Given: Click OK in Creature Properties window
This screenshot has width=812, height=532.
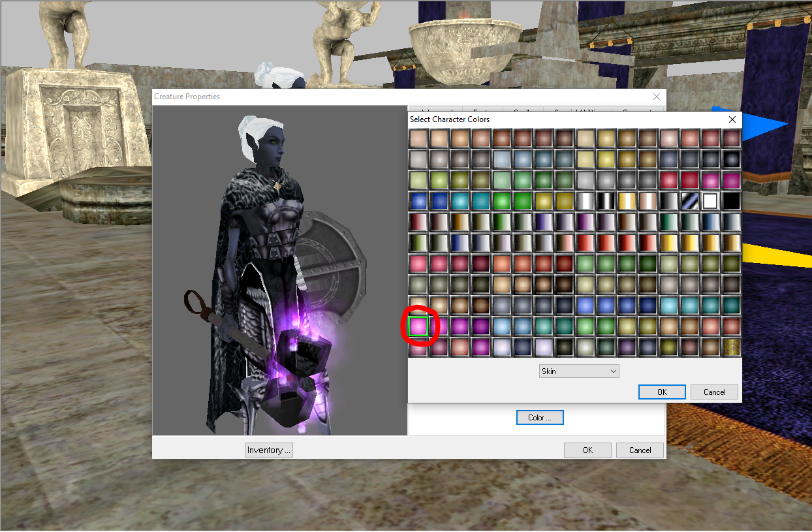Looking at the screenshot, I should [587, 450].
